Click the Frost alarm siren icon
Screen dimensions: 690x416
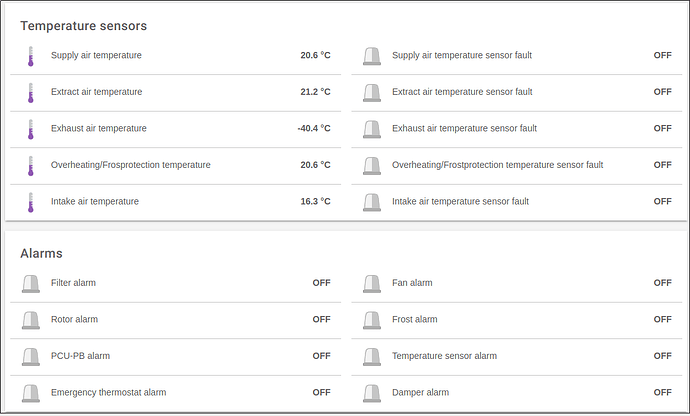[372, 320]
